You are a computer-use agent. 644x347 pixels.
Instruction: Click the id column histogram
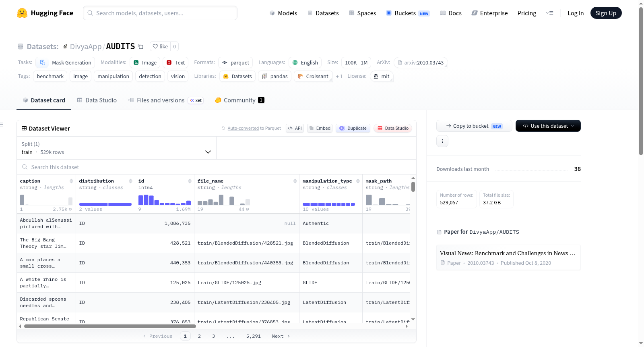coord(165,200)
